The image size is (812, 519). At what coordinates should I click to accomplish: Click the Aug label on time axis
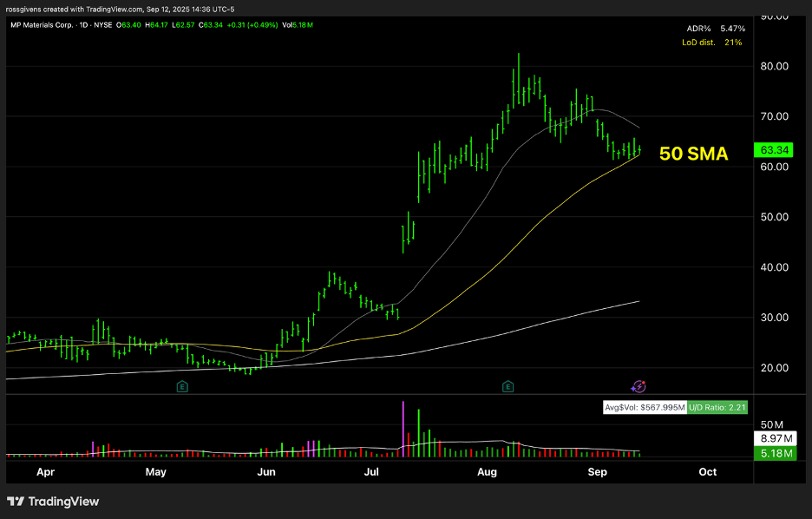(x=487, y=472)
